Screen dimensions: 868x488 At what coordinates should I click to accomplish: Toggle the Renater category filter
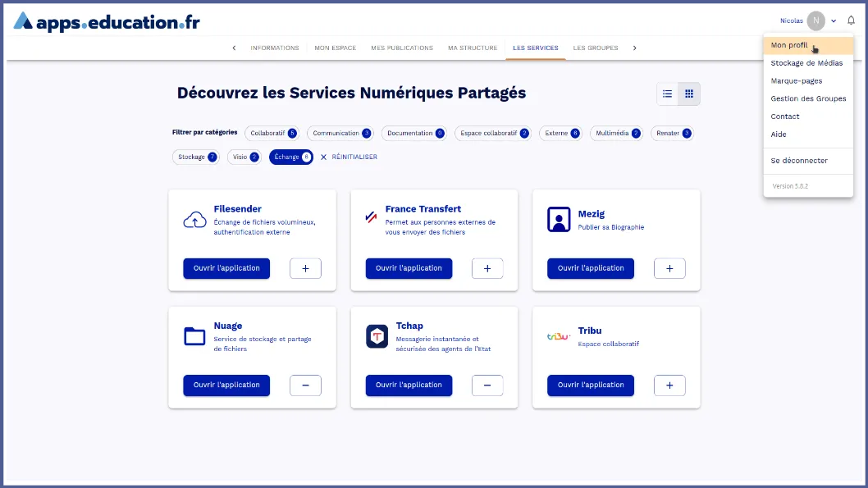point(673,134)
